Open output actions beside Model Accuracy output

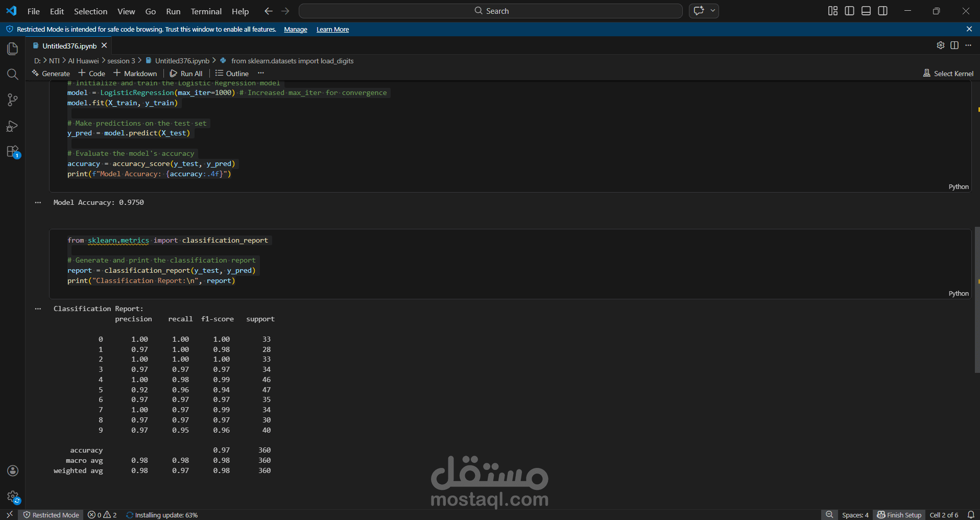38,203
